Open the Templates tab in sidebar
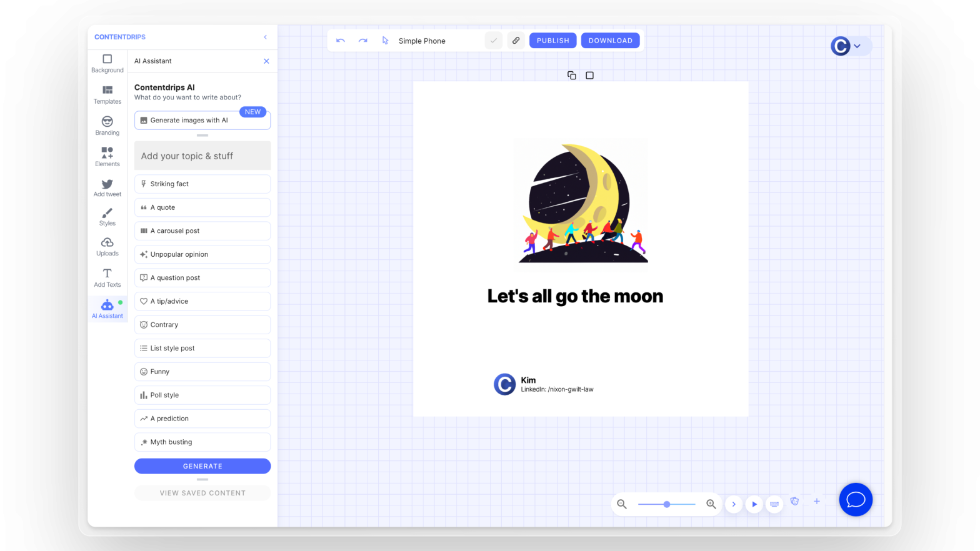The image size is (980, 551). pyautogui.click(x=107, y=94)
